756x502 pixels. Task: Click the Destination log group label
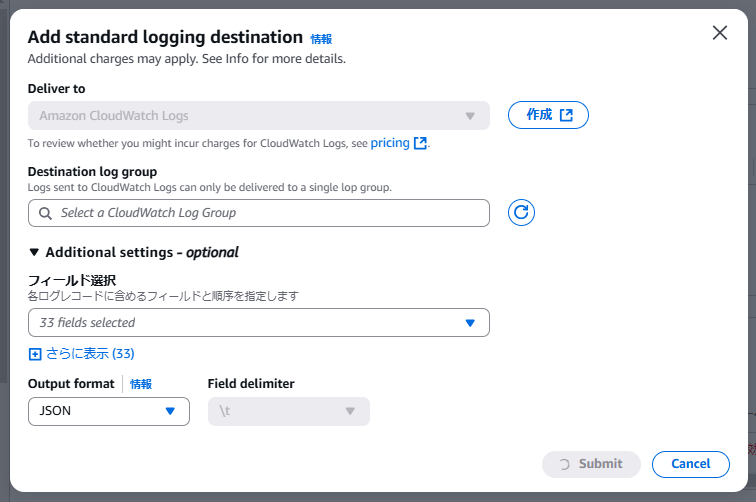pos(92,172)
